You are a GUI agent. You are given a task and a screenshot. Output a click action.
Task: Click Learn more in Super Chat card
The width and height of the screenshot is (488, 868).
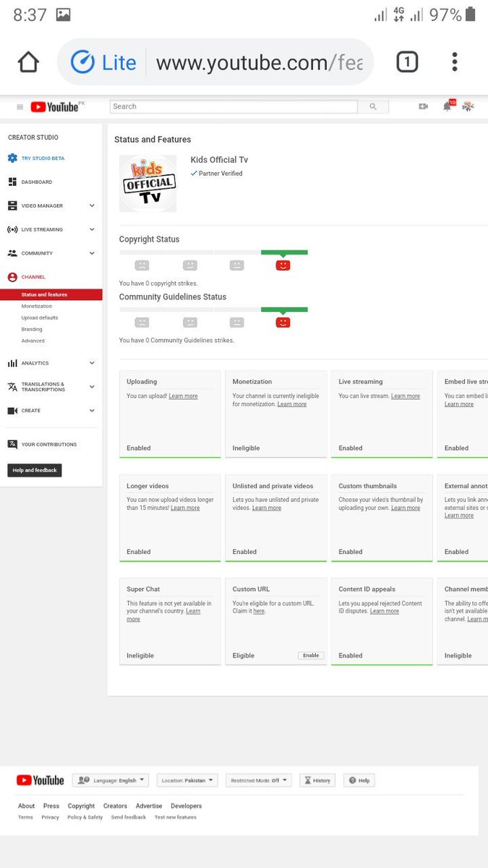[x=163, y=615]
